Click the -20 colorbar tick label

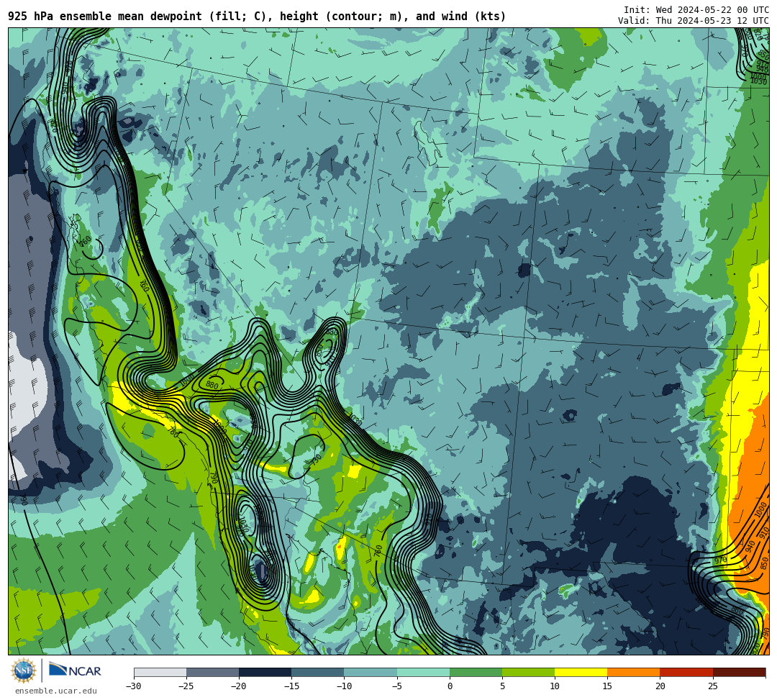[239, 686]
